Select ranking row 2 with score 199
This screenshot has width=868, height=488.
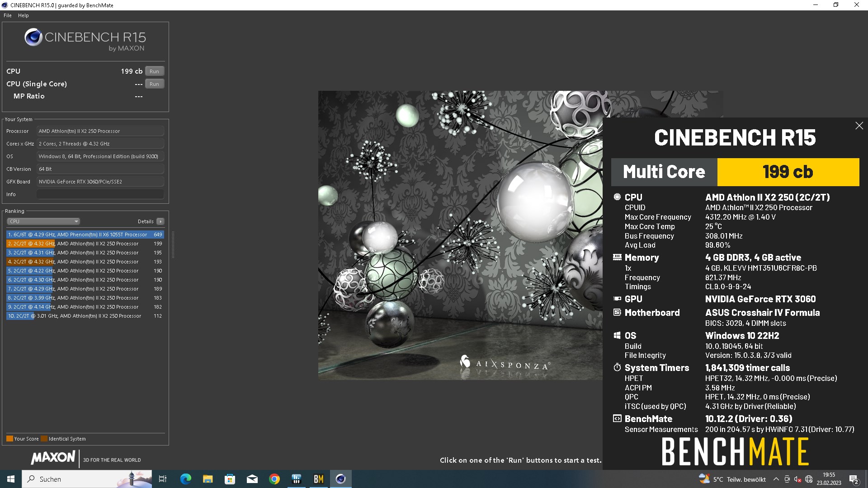pyautogui.click(x=85, y=244)
